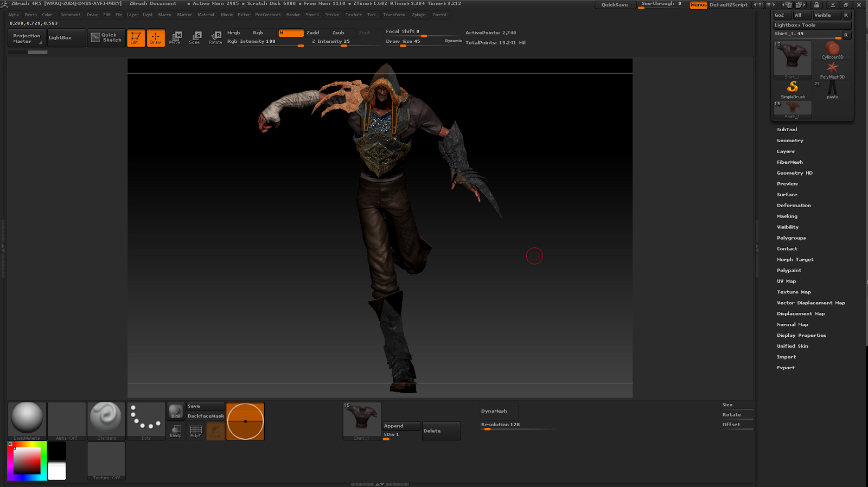868x487 pixels.
Task: Select the SimpleBrush tool icon
Action: [793, 89]
